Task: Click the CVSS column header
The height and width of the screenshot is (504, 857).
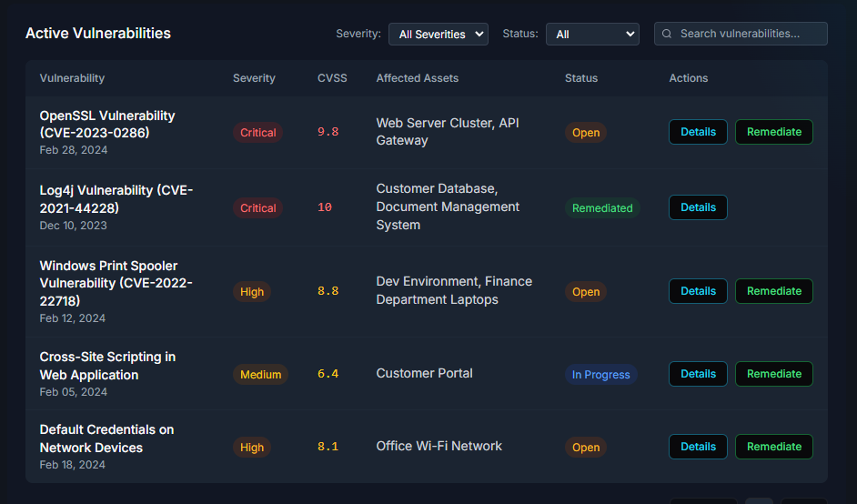Action: (x=331, y=78)
